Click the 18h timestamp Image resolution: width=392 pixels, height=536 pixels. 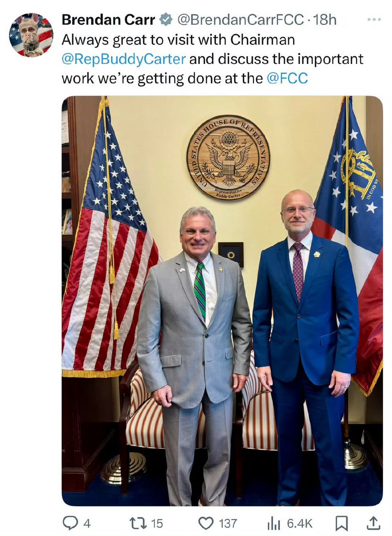[325, 20]
